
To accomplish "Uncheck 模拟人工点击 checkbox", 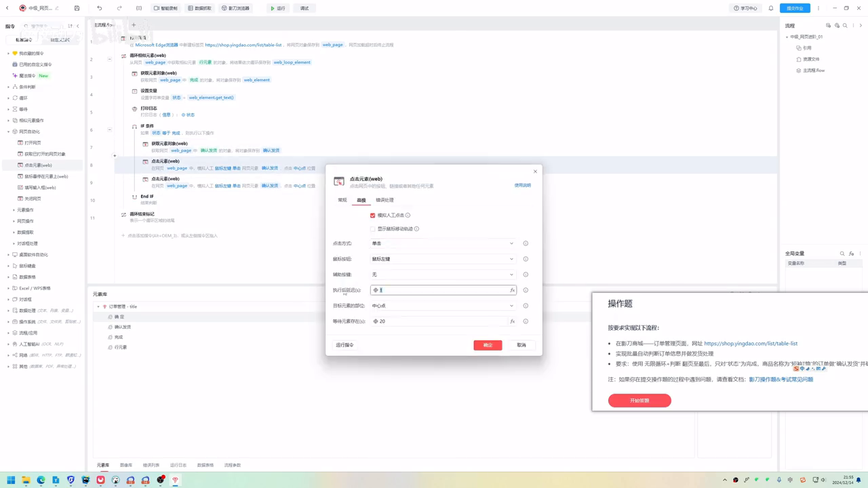I will point(372,216).
